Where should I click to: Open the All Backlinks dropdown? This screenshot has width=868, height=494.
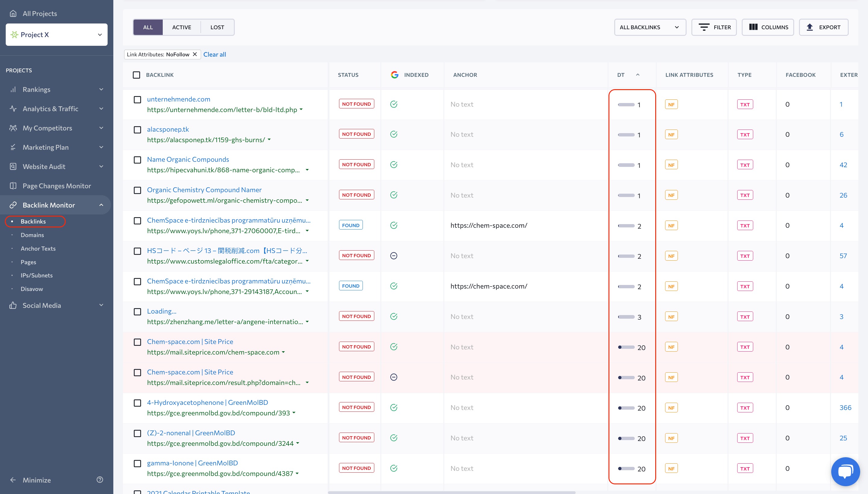point(650,27)
